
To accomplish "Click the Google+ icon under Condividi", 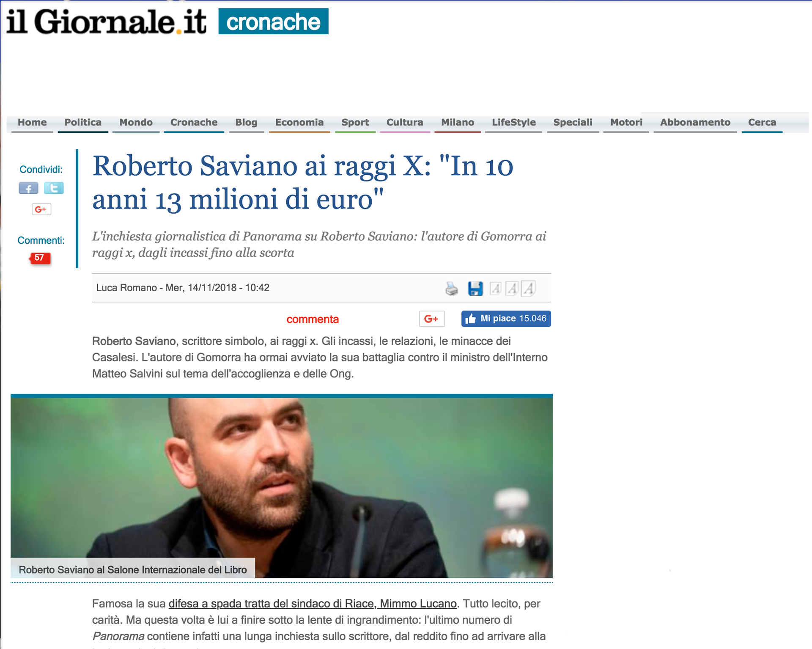I will [x=41, y=209].
